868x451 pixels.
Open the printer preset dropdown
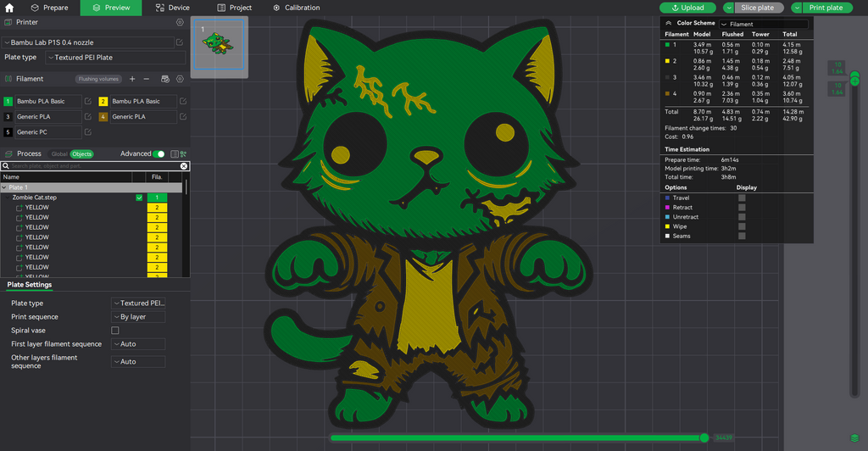tap(88, 42)
